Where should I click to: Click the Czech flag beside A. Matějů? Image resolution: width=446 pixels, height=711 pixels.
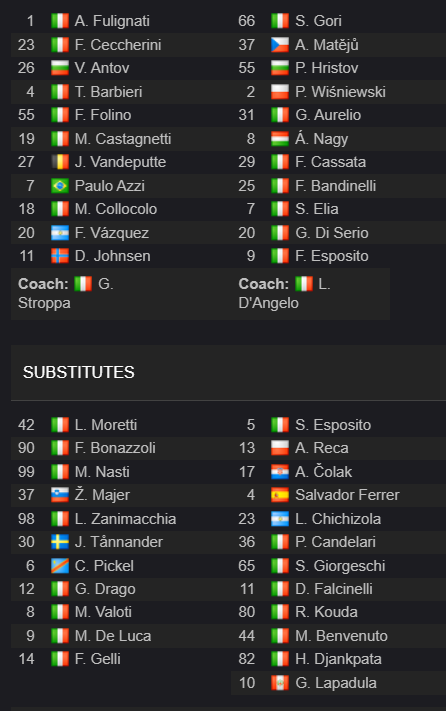click(280, 44)
